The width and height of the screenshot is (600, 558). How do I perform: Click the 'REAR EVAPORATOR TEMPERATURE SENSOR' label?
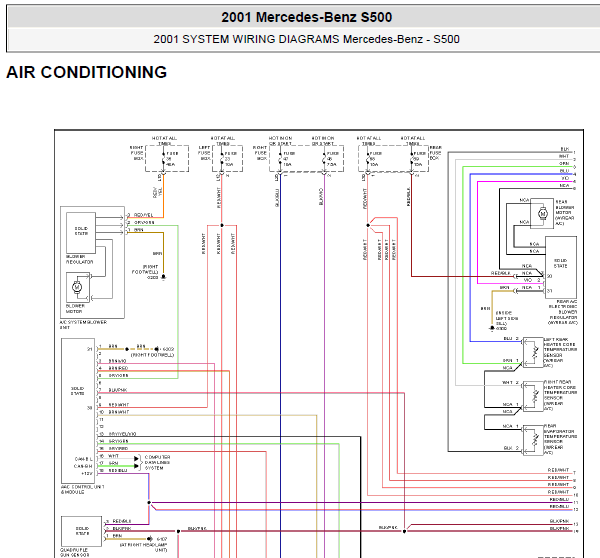click(x=560, y=439)
